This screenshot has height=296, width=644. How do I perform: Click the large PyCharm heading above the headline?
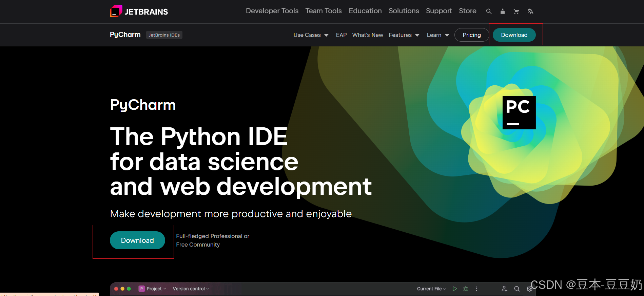pos(143,105)
